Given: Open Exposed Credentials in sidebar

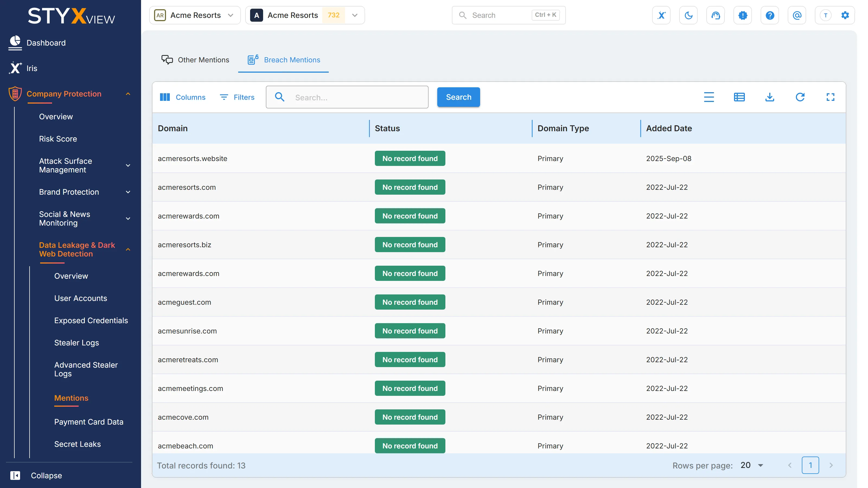Looking at the screenshot, I should tap(91, 320).
